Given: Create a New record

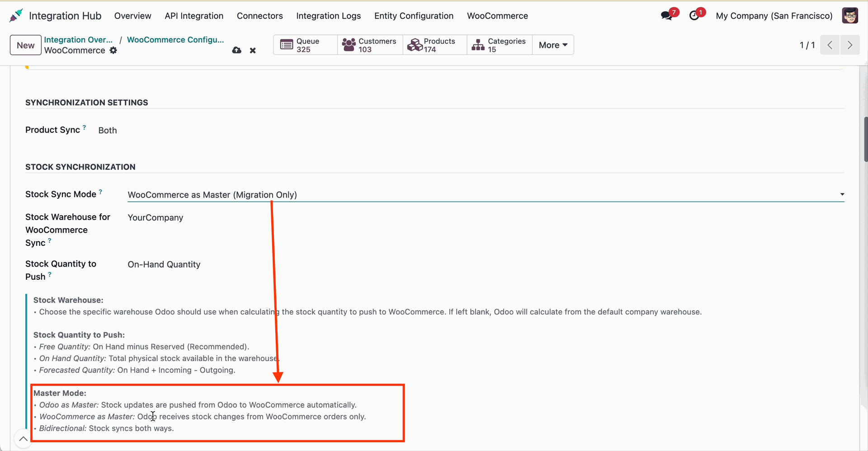Looking at the screenshot, I should coord(26,45).
